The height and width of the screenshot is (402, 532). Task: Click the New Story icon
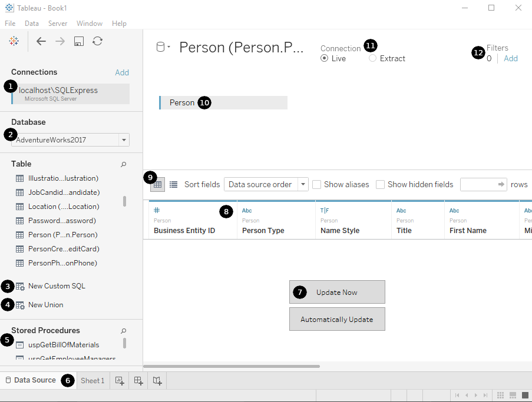(x=157, y=381)
